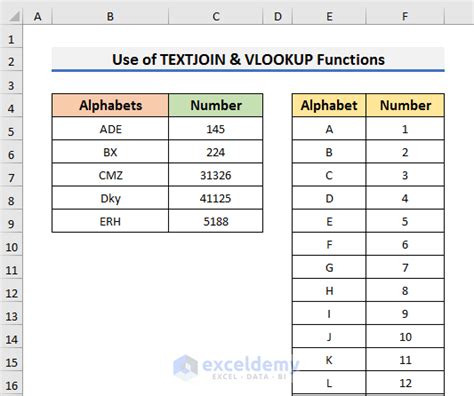Click the lookup letter 'J' cell
Image resolution: width=474 pixels, height=396 pixels.
329,337
